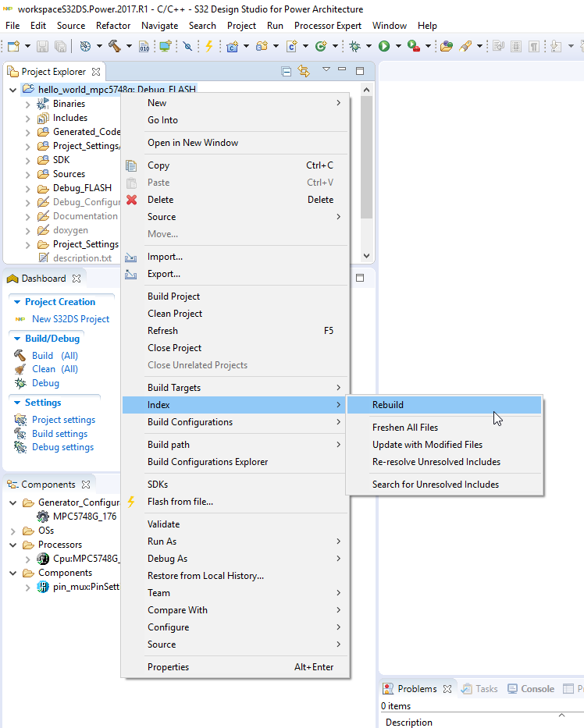Click the binary 010 file toolbar icon
Screen dimensions: 584x728
point(144,46)
